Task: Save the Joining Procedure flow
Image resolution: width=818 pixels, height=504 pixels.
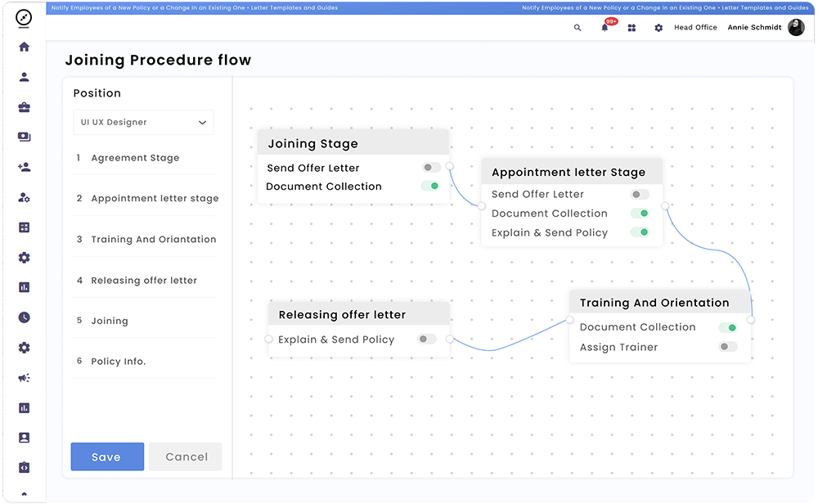Action: click(107, 457)
